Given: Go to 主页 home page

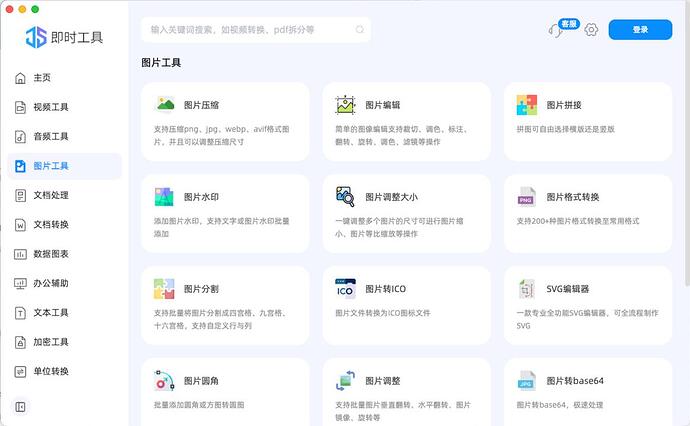Looking at the screenshot, I should pyautogui.click(x=41, y=78).
